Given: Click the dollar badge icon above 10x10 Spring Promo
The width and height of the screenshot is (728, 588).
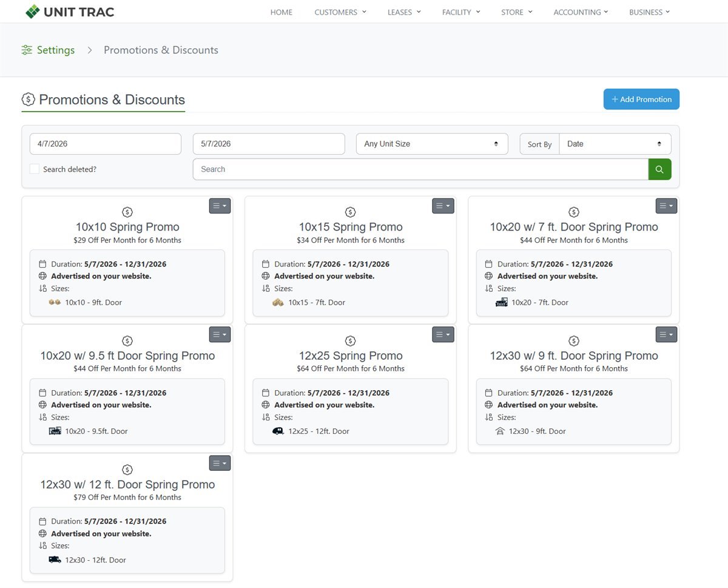Looking at the screenshot, I should [127, 212].
